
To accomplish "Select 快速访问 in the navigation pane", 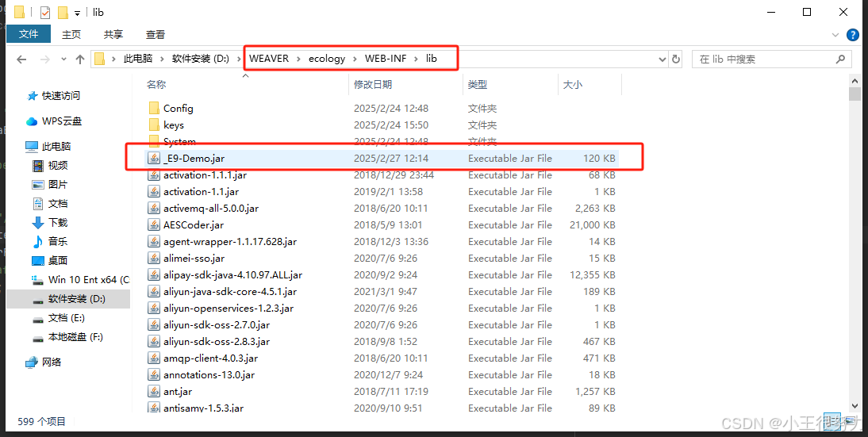I will pyautogui.click(x=60, y=96).
